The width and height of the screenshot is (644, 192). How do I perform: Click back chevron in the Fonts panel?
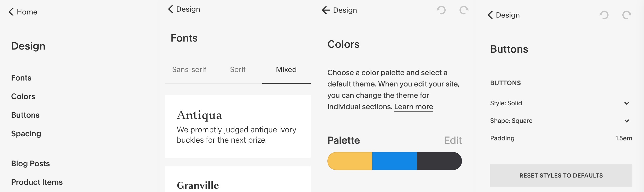171,9
